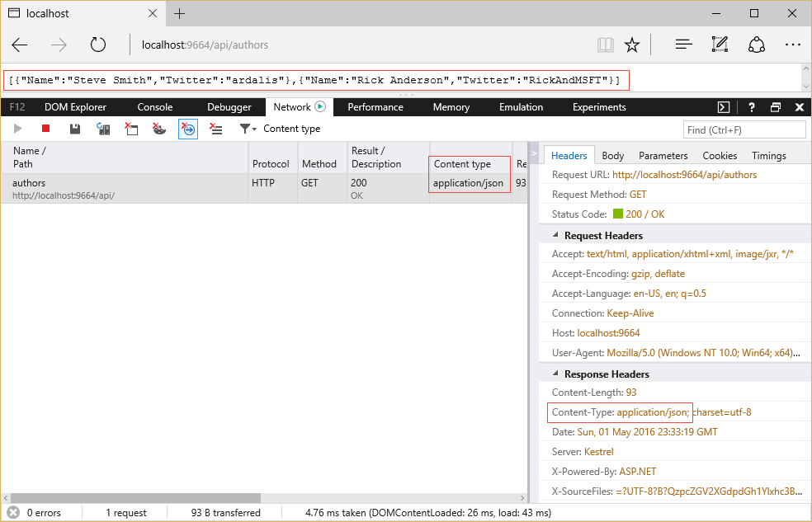Select the Export as HAR icon
This screenshot has width=812, height=522.
[73, 129]
